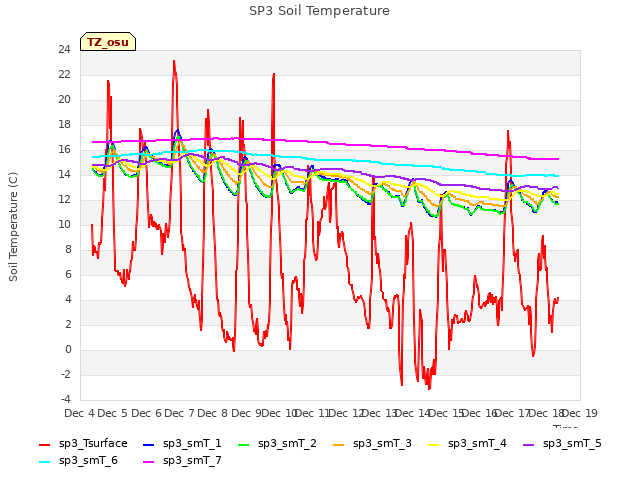Click the yellow swatch beside sp3_smT_4
Image resolution: width=640 pixels, height=480 pixels.
(x=434, y=444)
